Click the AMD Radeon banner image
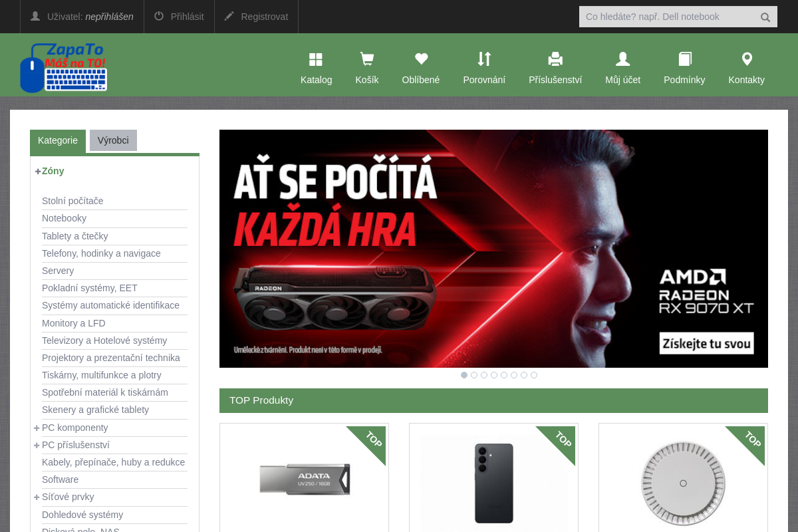This screenshot has height=532, width=798. (493, 249)
